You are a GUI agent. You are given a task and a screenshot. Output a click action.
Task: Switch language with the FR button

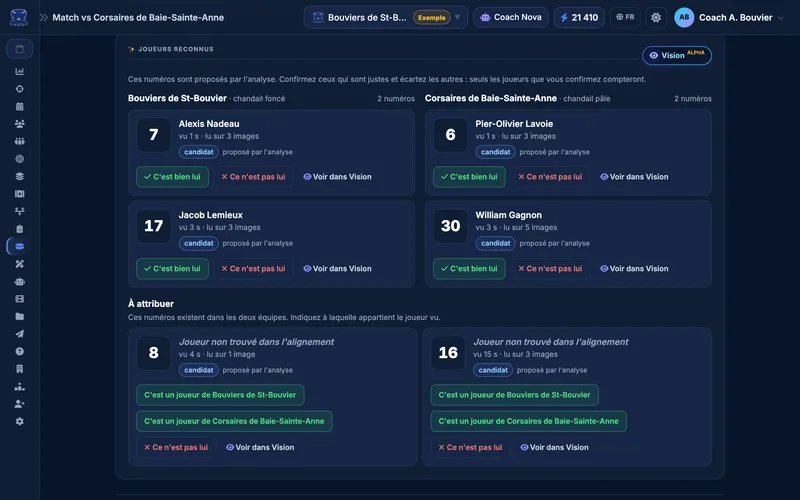pos(625,17)
